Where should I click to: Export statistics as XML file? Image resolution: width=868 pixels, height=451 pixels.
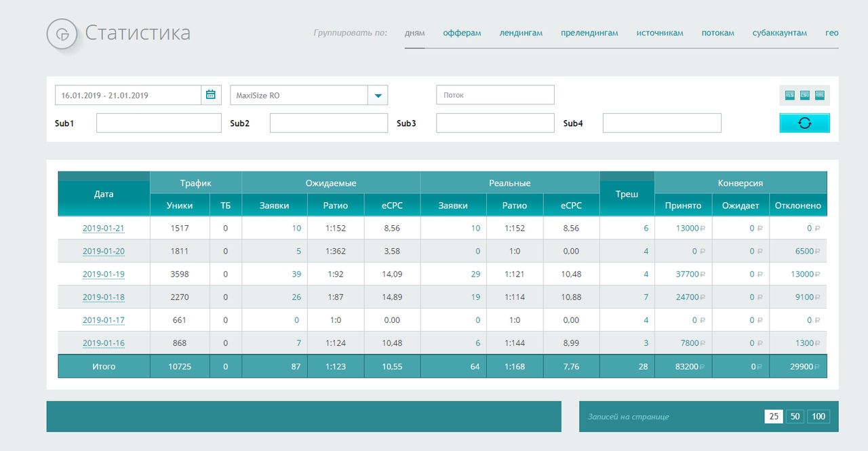tap(820, 95)
